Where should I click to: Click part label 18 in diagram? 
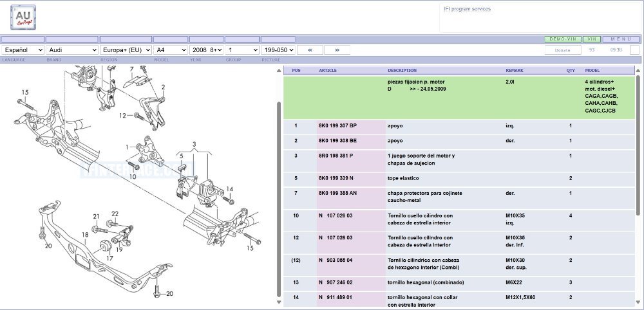click(x=84, y=235)
